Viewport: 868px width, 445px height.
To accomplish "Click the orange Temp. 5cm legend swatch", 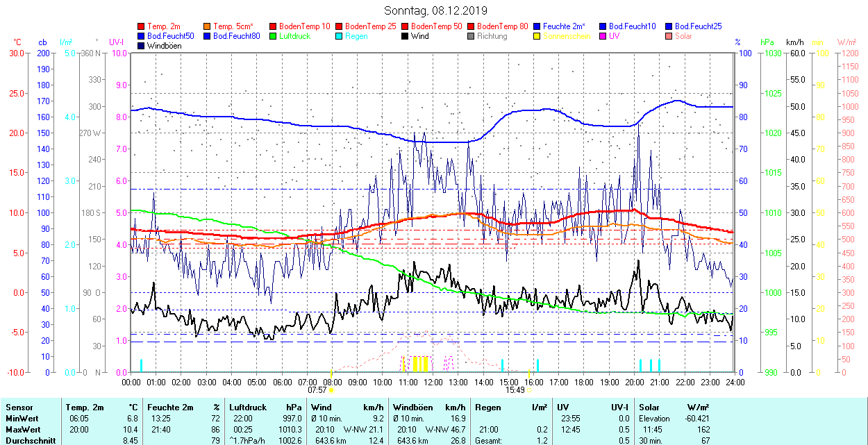I will [x=207, y=26].
